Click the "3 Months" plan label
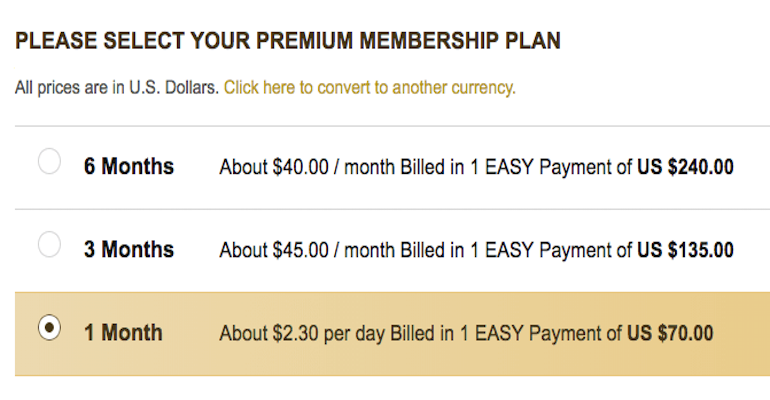 129,249
